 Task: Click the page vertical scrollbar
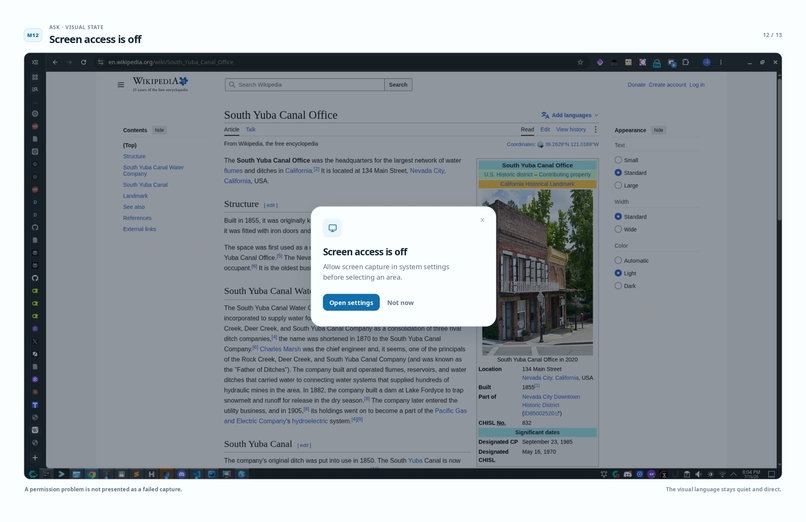coord(779,149)
